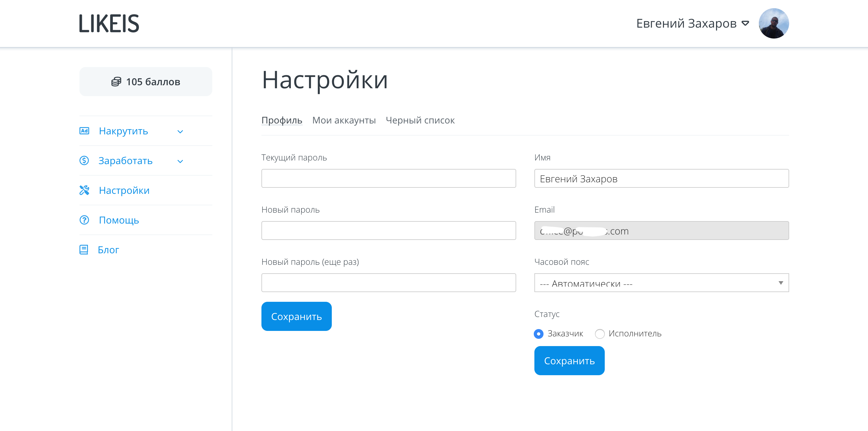This screenshot has height=431, width=868.
Task: Switch to the Черный список tab
Action: click(420, 120)
